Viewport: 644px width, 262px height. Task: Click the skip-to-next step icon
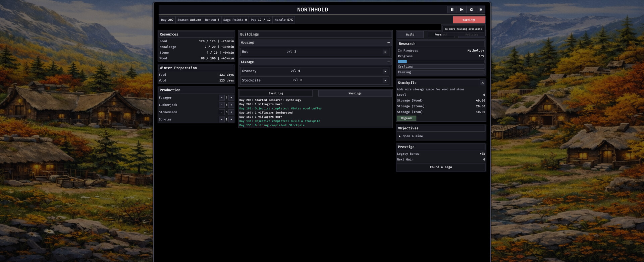(481, 10)
